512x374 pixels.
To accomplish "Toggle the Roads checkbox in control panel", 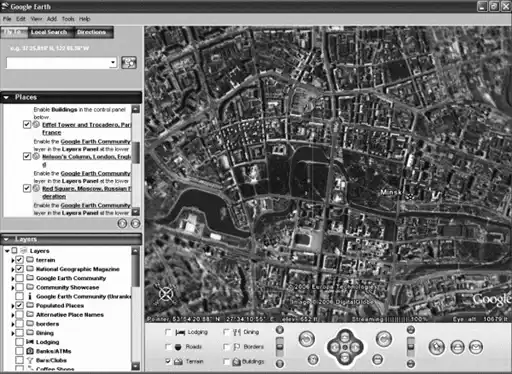I will [x=168, y=347].
